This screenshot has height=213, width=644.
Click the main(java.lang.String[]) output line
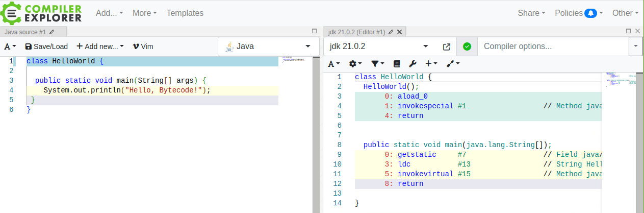tap(457, 145)
